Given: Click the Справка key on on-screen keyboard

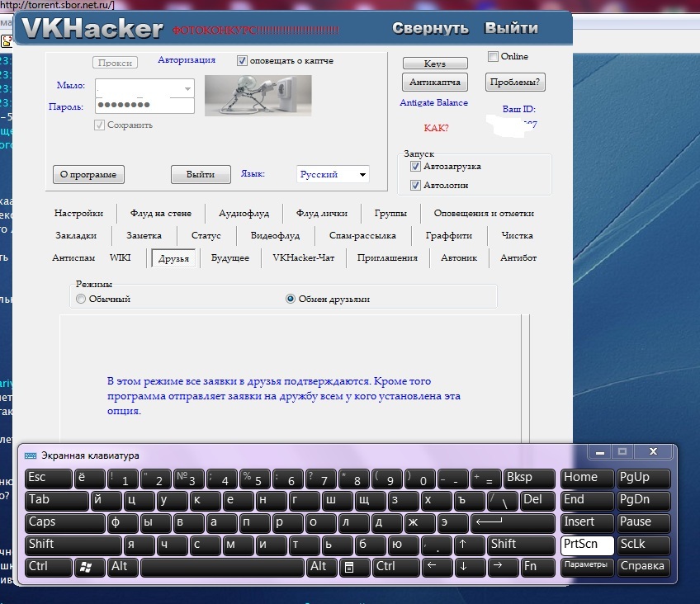Looking at the screenshot, I should pos(644,567).
